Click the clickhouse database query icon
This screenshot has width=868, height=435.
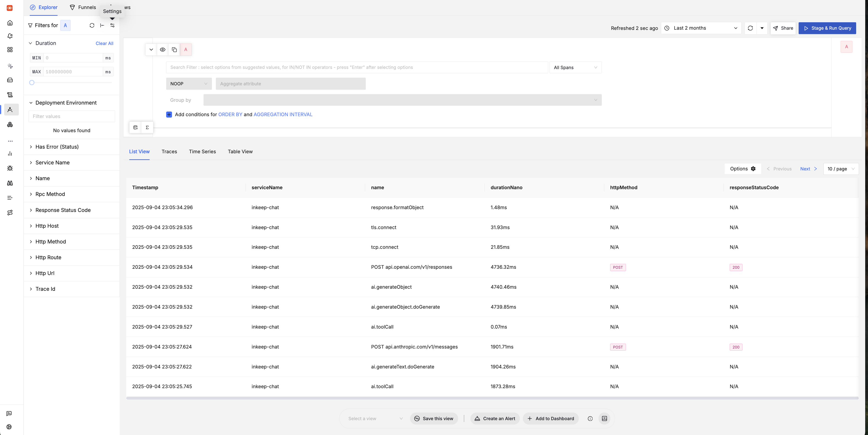point(135,127)
